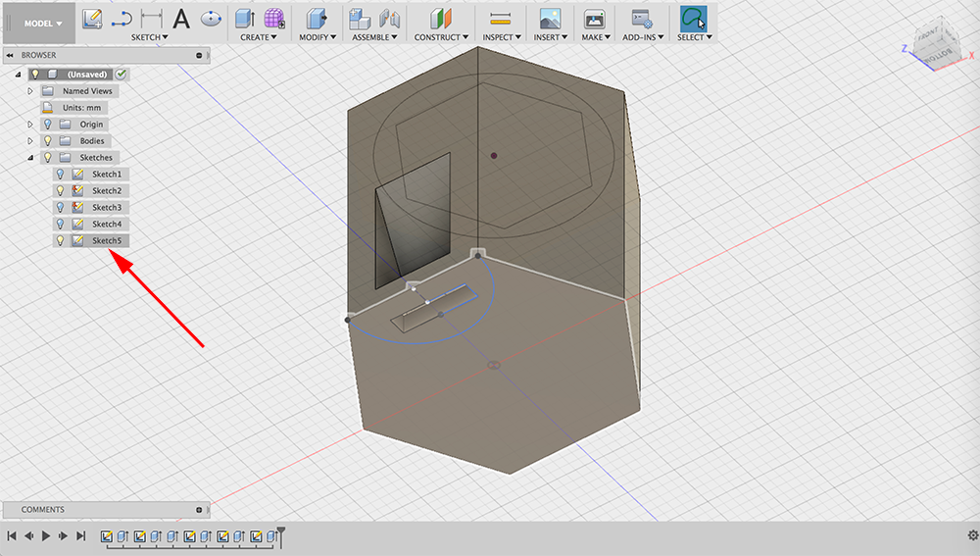
Task: Show Sketch1 using its light bulb
Action: [x=60, y=174]
